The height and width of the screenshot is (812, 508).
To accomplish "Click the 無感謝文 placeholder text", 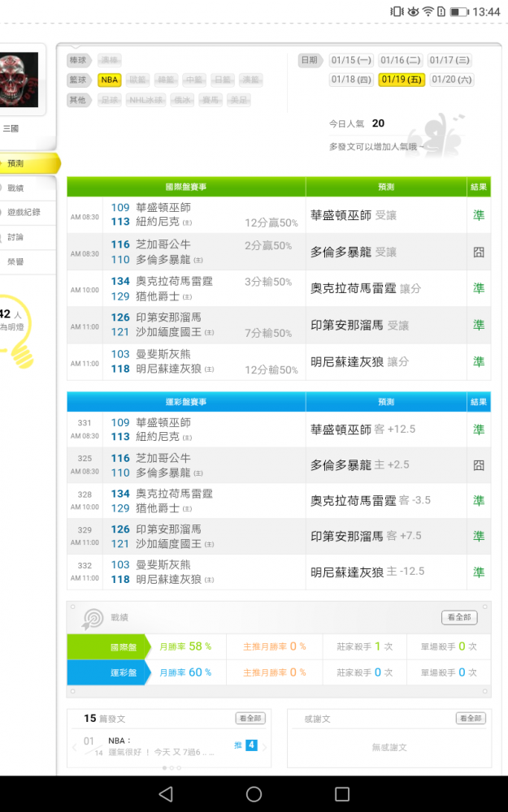I will (x=389, y=747).
